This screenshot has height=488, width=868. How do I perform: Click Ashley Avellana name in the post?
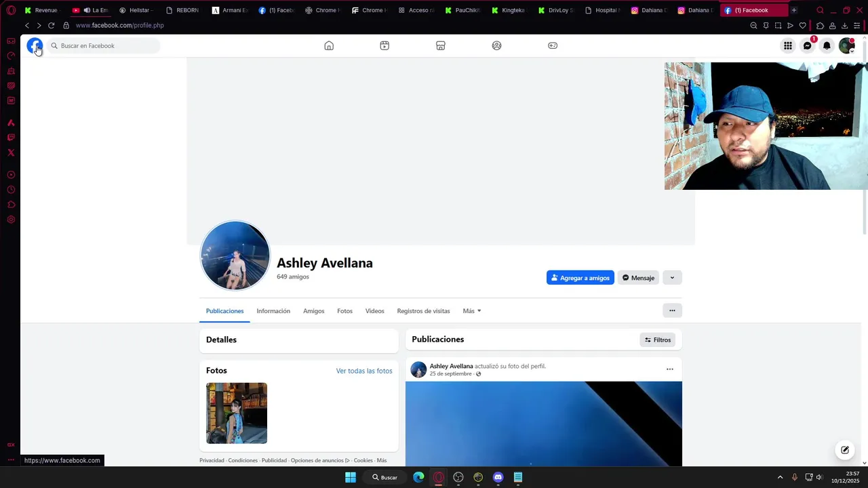coord(451,366)
